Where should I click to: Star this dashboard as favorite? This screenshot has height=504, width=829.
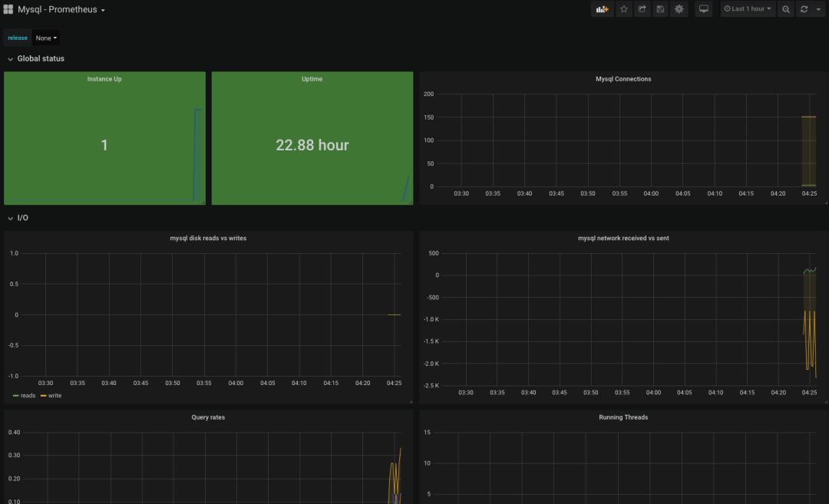coord(624,9)
